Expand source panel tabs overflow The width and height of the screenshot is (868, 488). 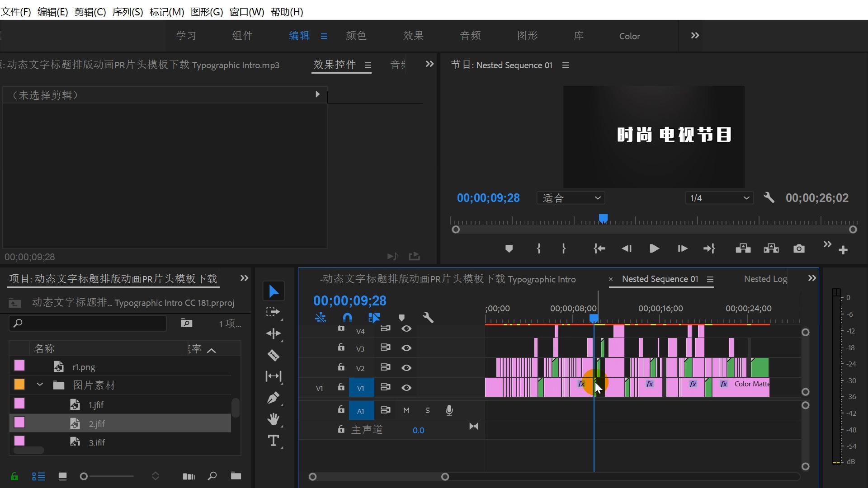[429, 64]
